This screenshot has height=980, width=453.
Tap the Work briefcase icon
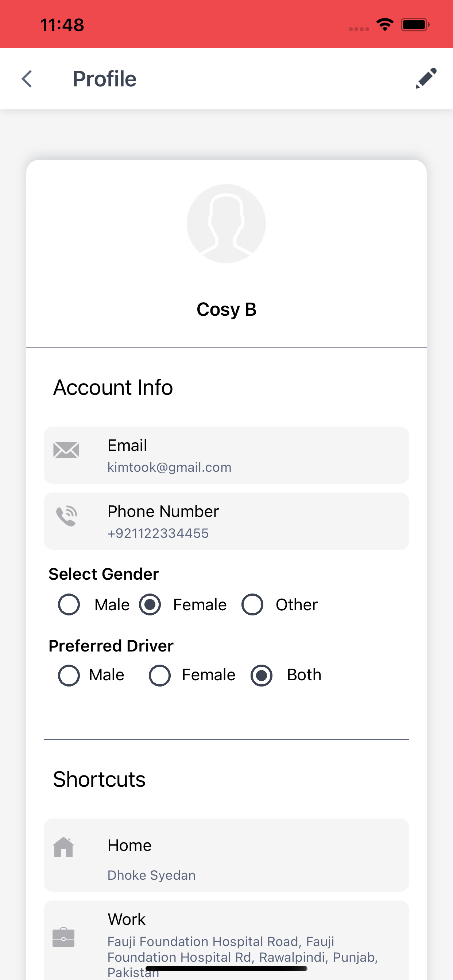point(63,937)
